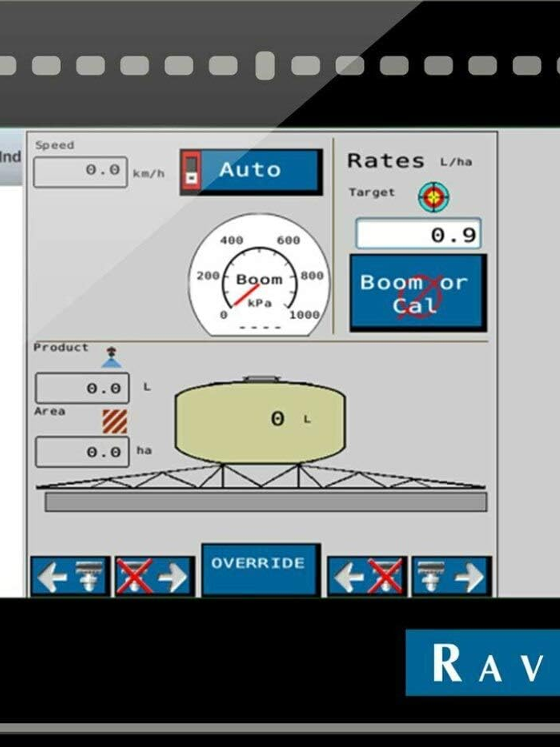Click the Product spray nozzle icon
Screen dimensions: 560x747
[x=111, y=358]
